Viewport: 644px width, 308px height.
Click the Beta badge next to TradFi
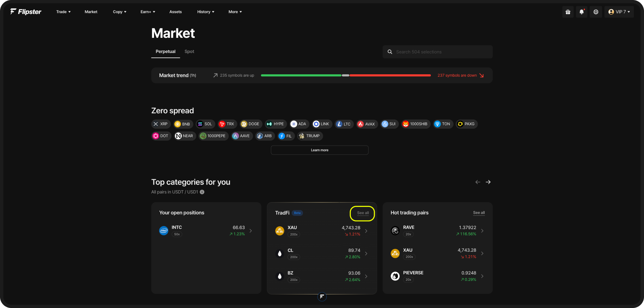tap(297, 213)
